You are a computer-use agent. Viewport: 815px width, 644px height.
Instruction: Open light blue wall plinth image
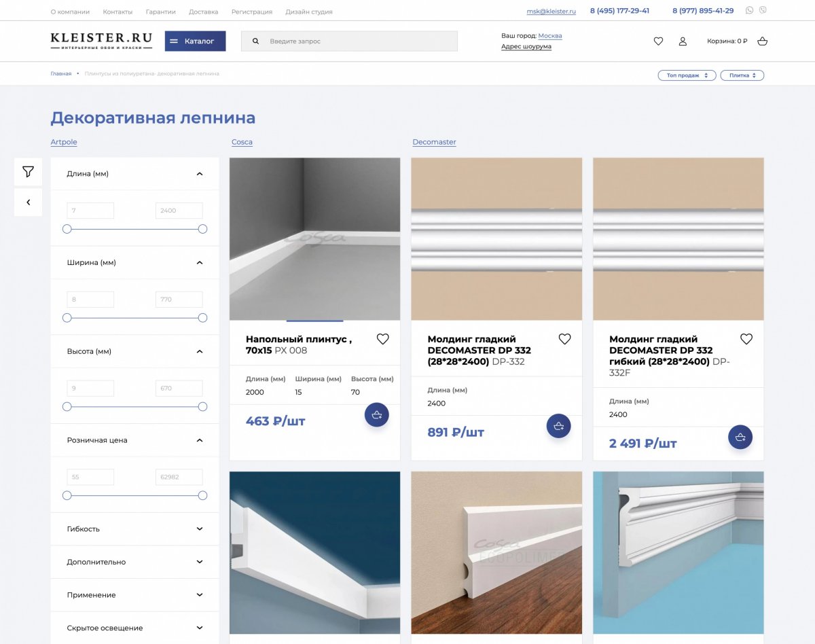[678, 553]
